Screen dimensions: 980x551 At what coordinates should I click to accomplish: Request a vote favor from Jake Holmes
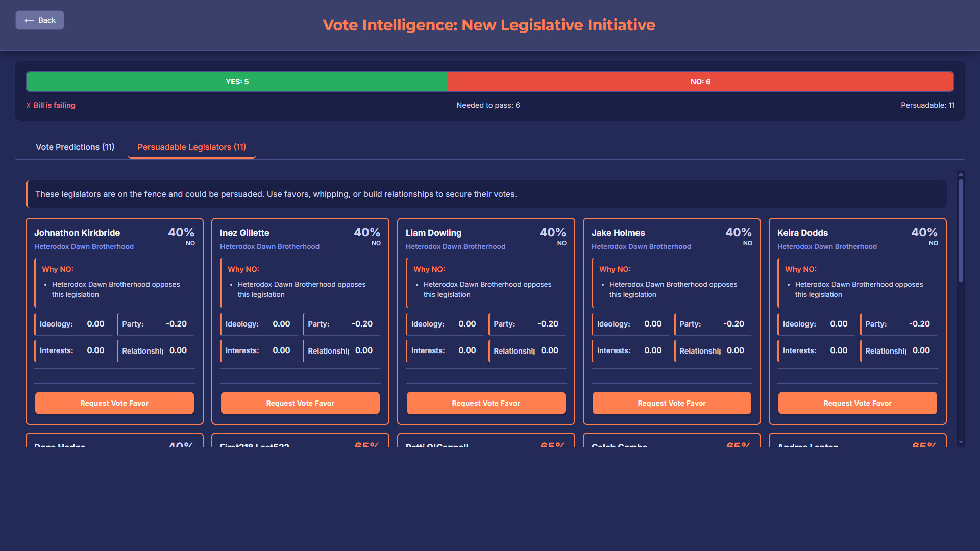pos(671,403)
